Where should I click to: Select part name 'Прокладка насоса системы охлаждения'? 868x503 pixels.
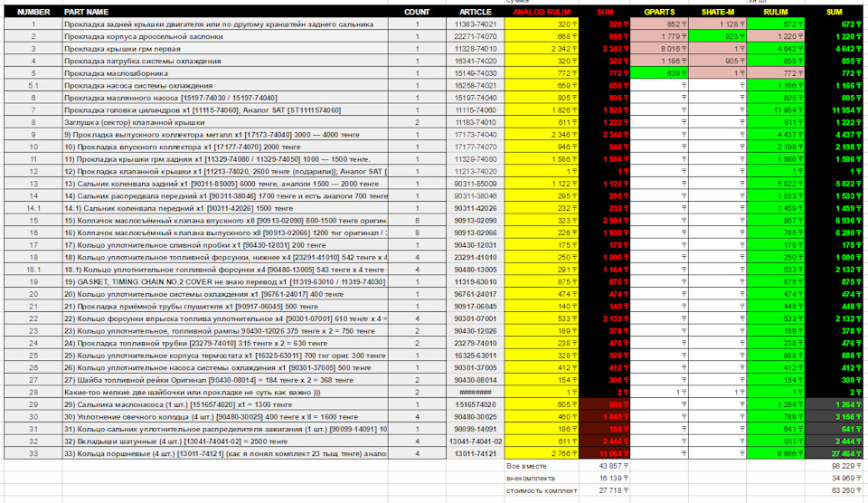tap(225, 85)
